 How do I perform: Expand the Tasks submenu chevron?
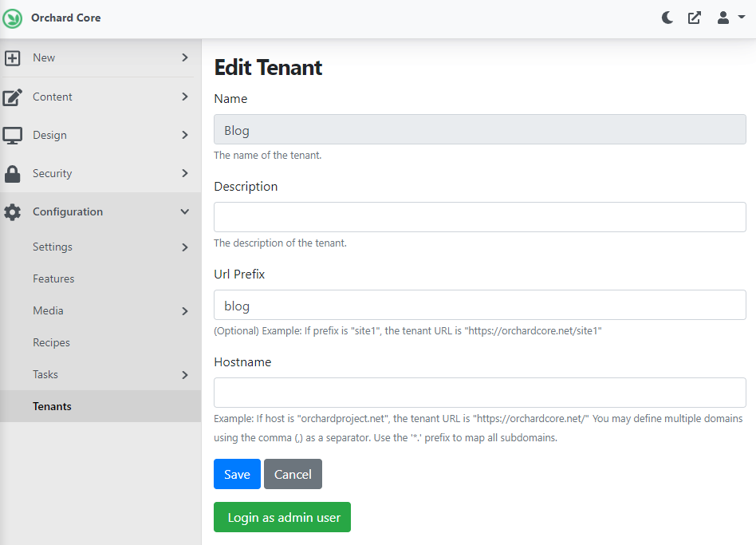(x=185, y=375)
